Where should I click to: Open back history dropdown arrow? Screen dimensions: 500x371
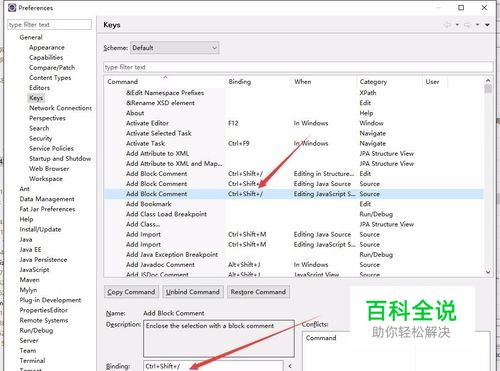click(457, 25)
